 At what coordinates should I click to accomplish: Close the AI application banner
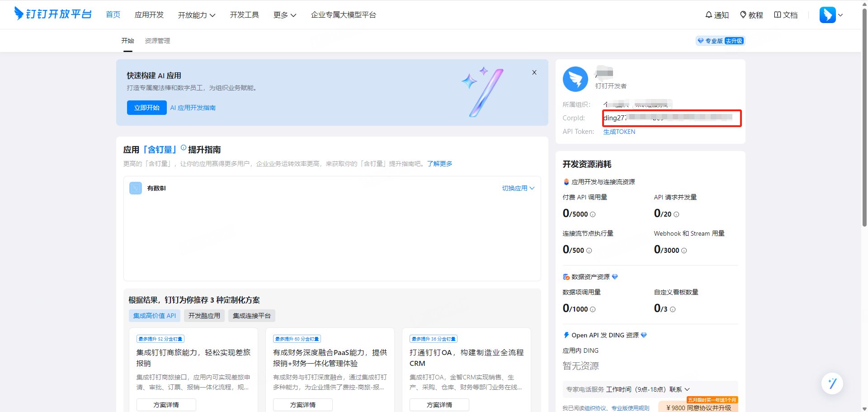[534, 72]
